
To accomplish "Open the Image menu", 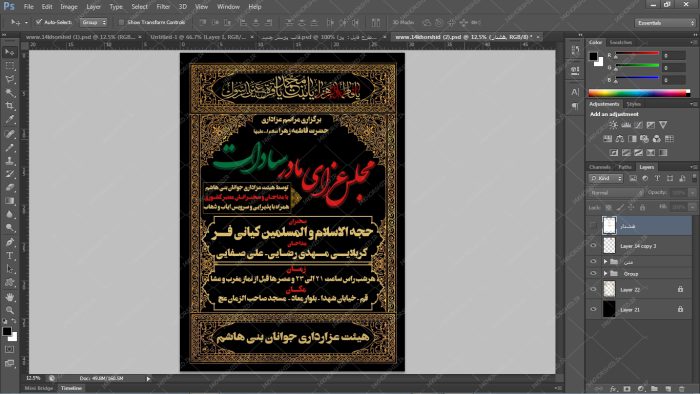I will [x=69, y=7].
